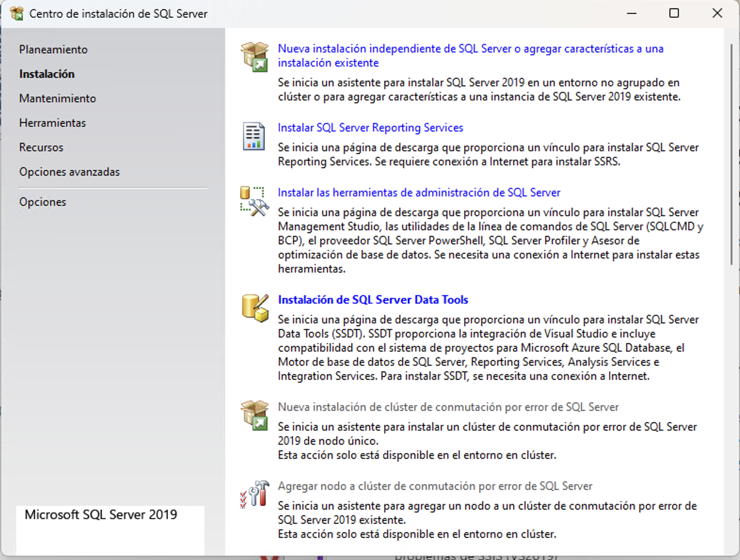
Task: Select Instalación in the left sidebar
Action: click(x=47, y=74)
